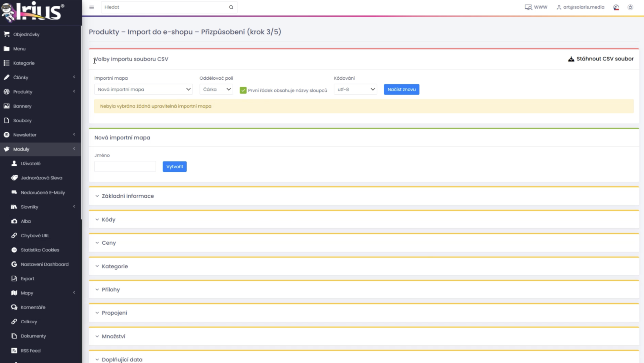The height and width of the screenshot is (363, 644).
Task: Click the Načíst znovu button
Action: point(402,89)
